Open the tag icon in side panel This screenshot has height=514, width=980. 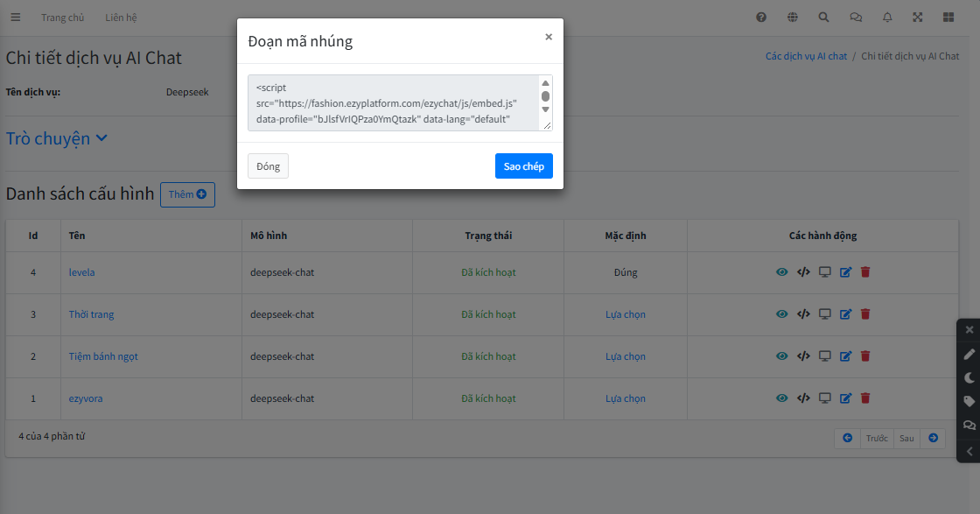969,401
